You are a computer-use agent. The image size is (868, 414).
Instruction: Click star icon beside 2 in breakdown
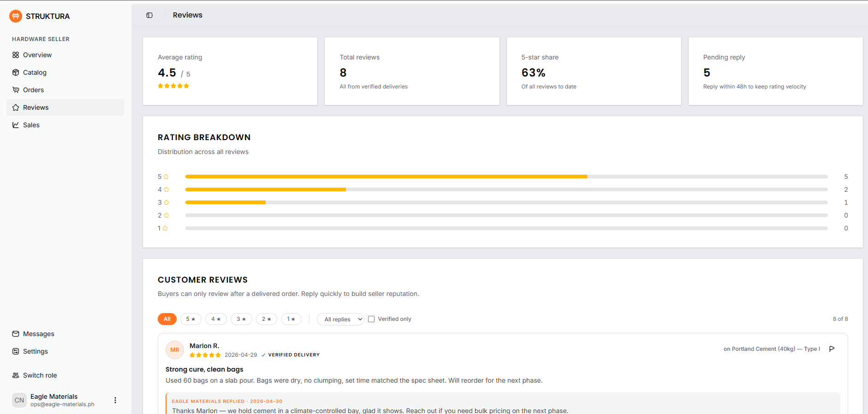pyautogui.click(x=166, y=215)
